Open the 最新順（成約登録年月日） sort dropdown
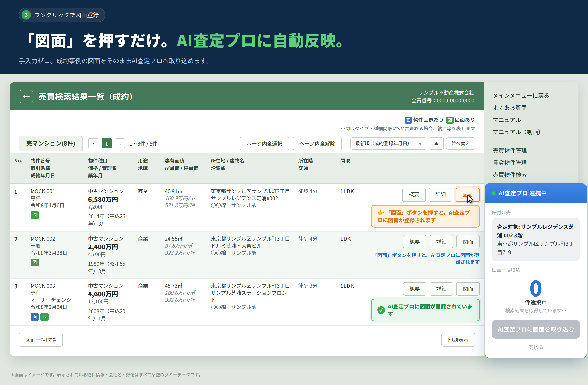 pos(388,143)
